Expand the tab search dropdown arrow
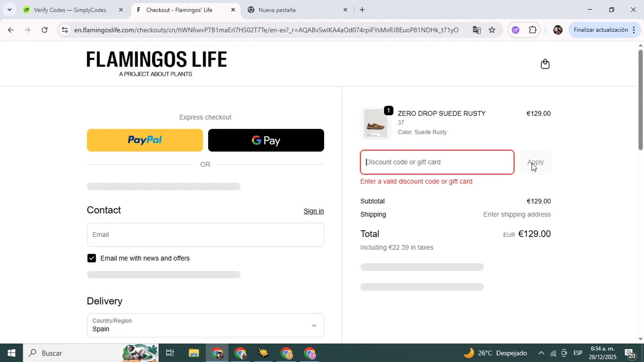Image resolution: width=644 pixels, height=362 pixels. (9, 10)
